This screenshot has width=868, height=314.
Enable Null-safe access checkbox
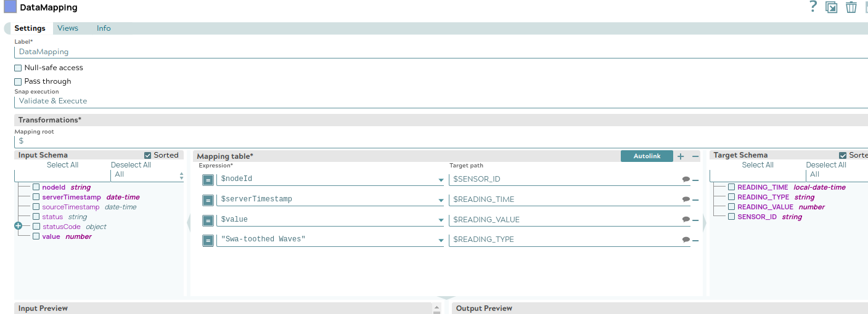[18, 68]
